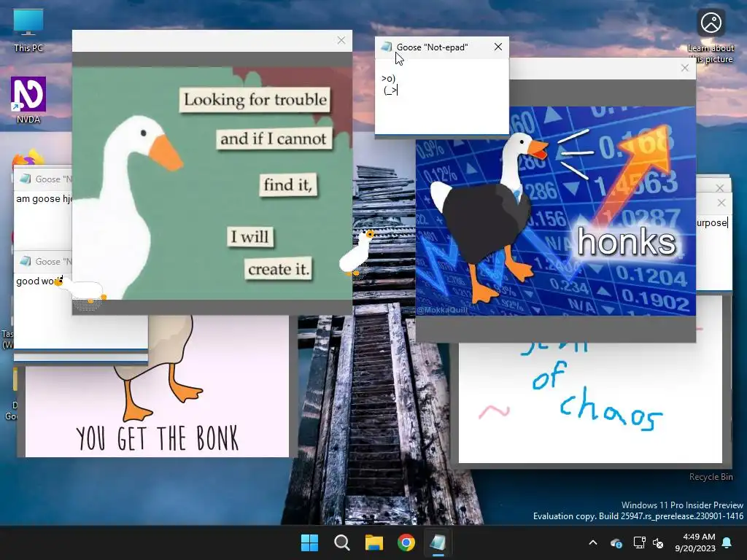Click the "of chaos" handwritten note image

[590, 402]
